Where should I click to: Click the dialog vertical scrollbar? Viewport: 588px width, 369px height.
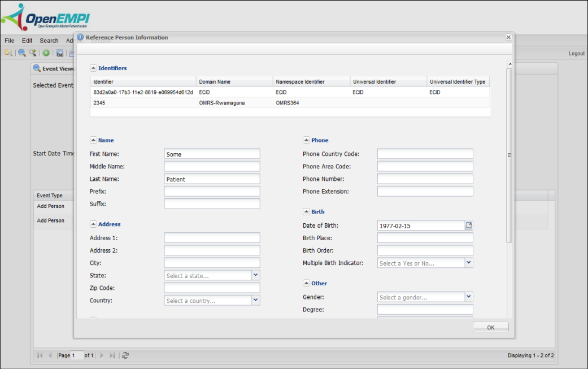[x=509, y=154]
